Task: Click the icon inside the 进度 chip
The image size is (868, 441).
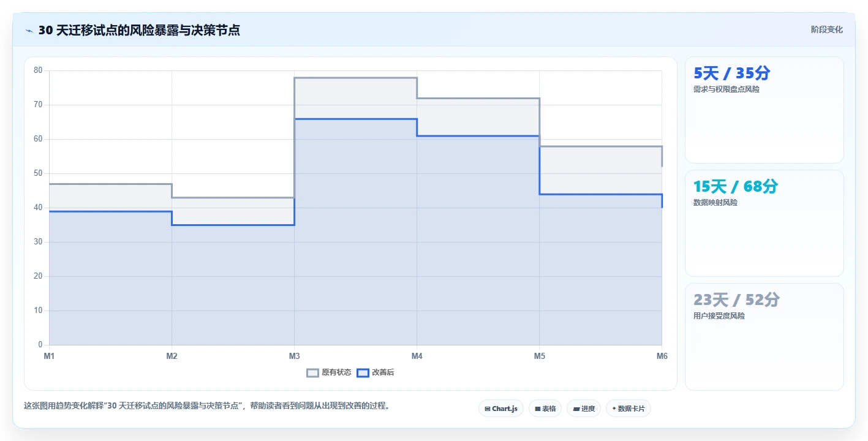Action: pos(576,409)
